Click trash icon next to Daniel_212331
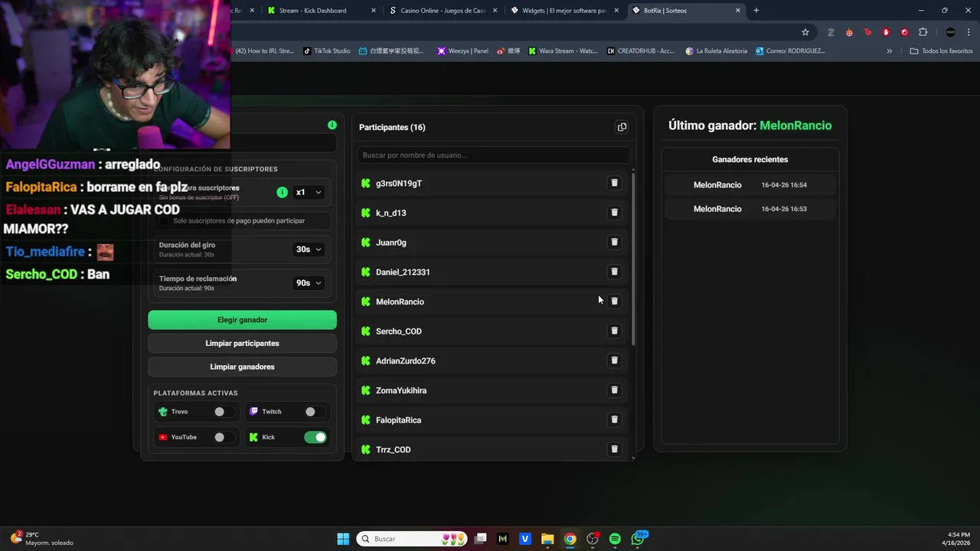The image size is (980, 551). pyautogui.click(x=614, y=272)
